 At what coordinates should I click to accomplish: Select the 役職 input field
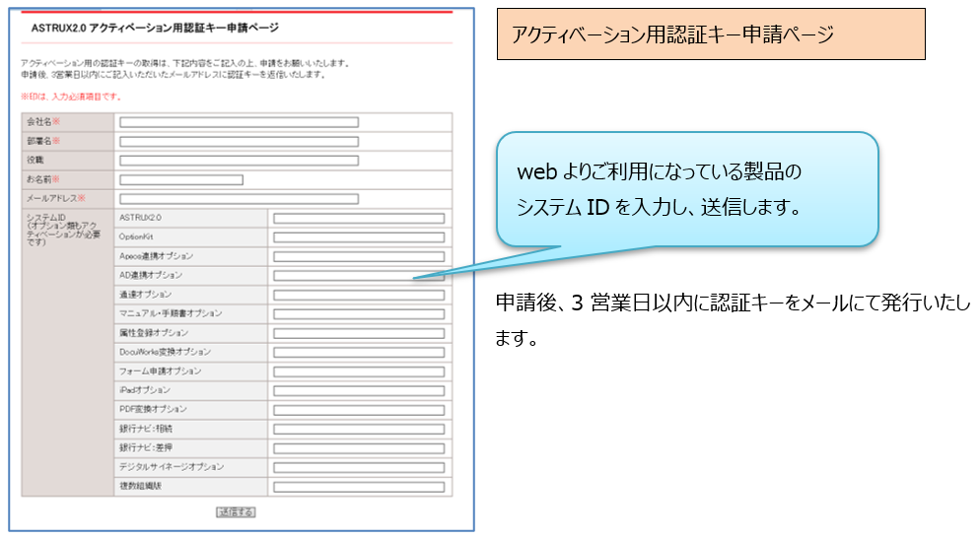click(239, 161)
